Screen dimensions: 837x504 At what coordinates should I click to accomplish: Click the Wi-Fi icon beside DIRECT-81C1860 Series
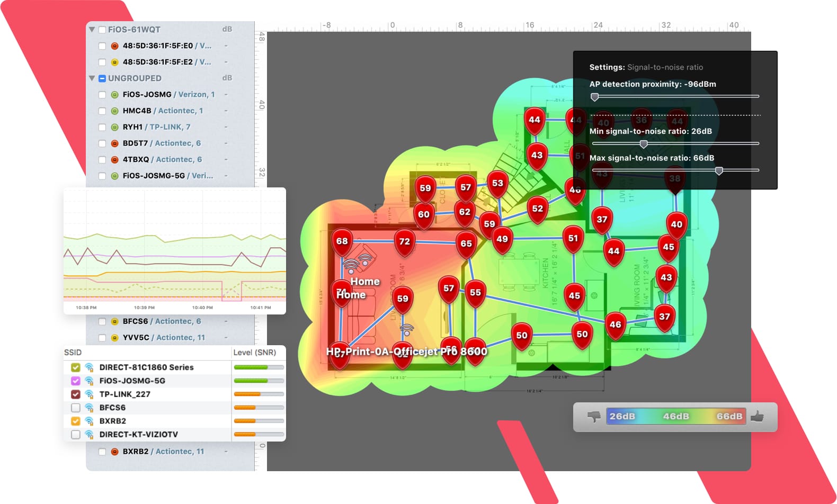click(x=89, y=367)
